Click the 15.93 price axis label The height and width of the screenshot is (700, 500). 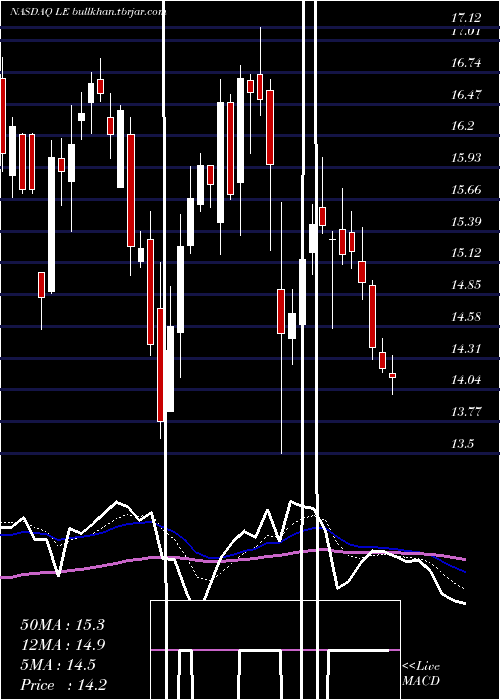(466, 158)
